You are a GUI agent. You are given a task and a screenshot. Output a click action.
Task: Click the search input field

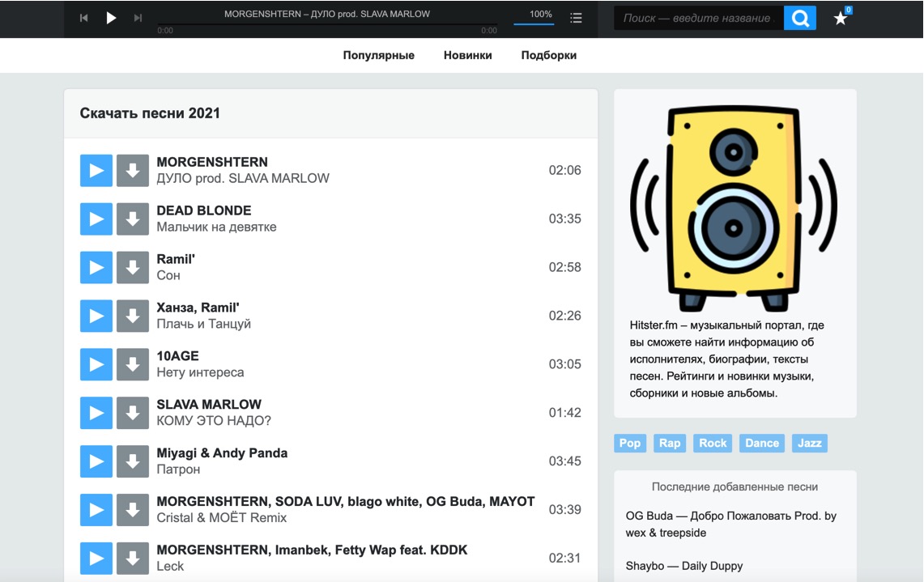click(x=699, y=19)
